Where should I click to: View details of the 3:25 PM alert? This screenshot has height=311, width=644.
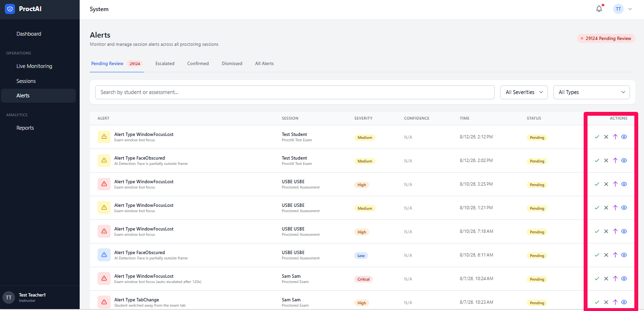624,184
